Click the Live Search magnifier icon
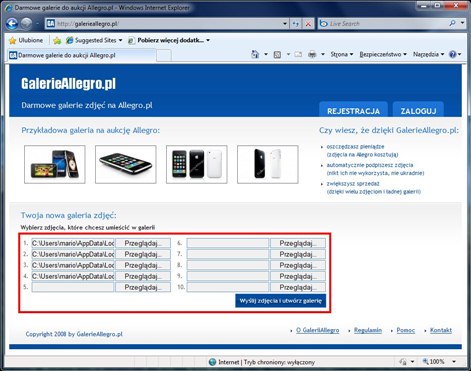Viewport: 471px width, 371px height. tap(452, 23)
